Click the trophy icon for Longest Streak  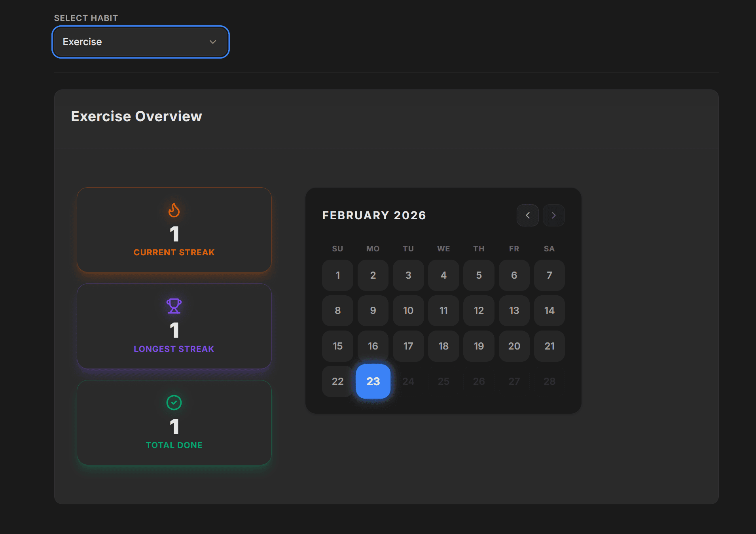(x=174, y=306)
